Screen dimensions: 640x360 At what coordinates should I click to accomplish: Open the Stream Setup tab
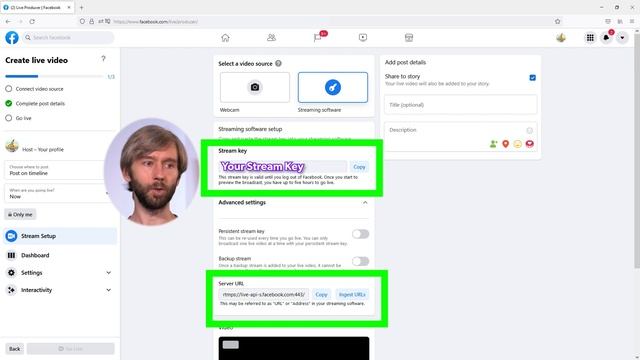(x=60, y=236)
